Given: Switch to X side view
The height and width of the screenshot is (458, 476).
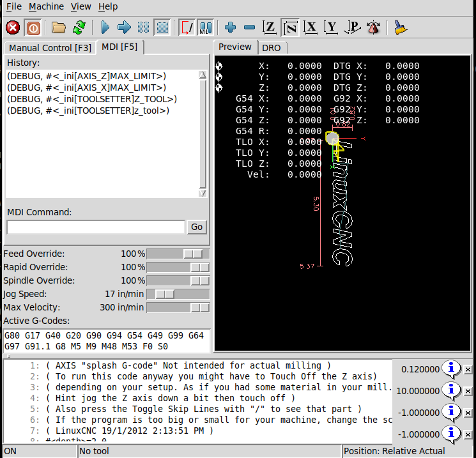Looking at the screenshot, I should point(311,27).
